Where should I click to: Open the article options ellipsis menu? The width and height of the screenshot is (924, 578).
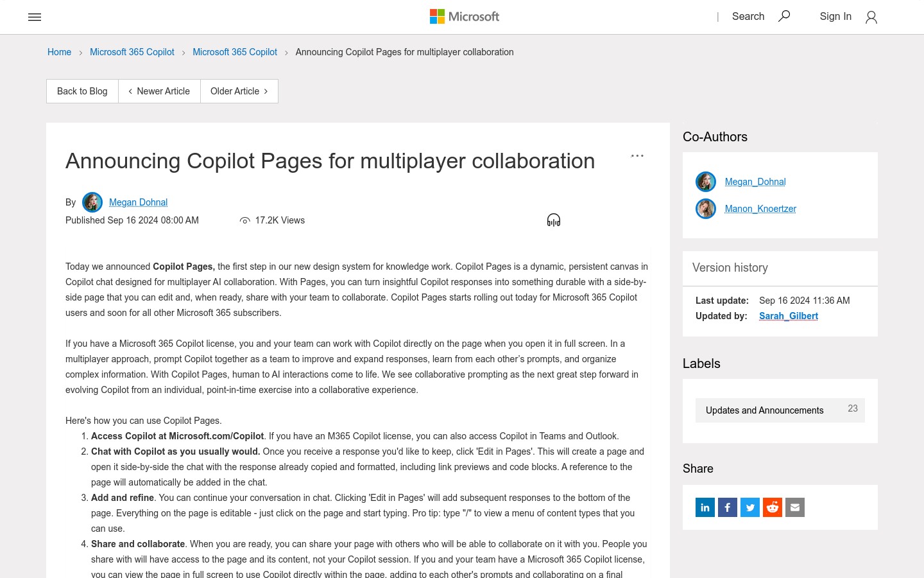(x=637, y=155)
